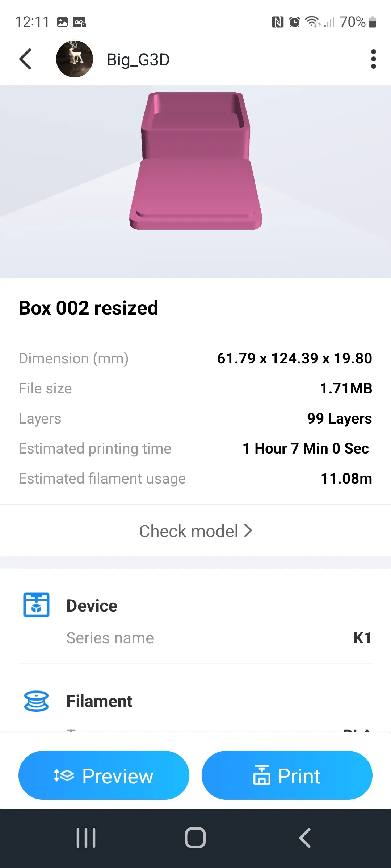Tap the NFC status bar icon
Viewport: 391px width, 868px height.
(278, 22)
